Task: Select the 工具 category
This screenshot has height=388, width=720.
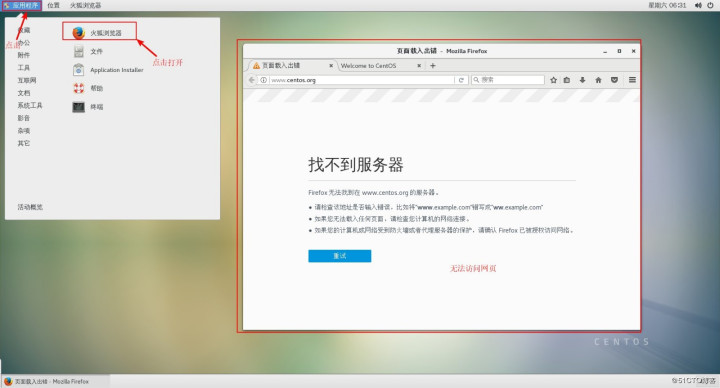Action: (x=23, y=67)
